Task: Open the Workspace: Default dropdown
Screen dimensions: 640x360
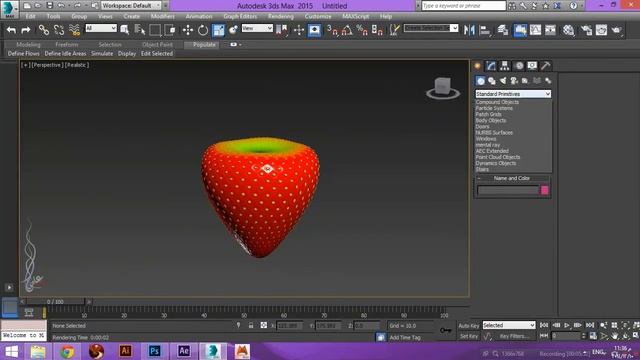Action: [131, 6]
